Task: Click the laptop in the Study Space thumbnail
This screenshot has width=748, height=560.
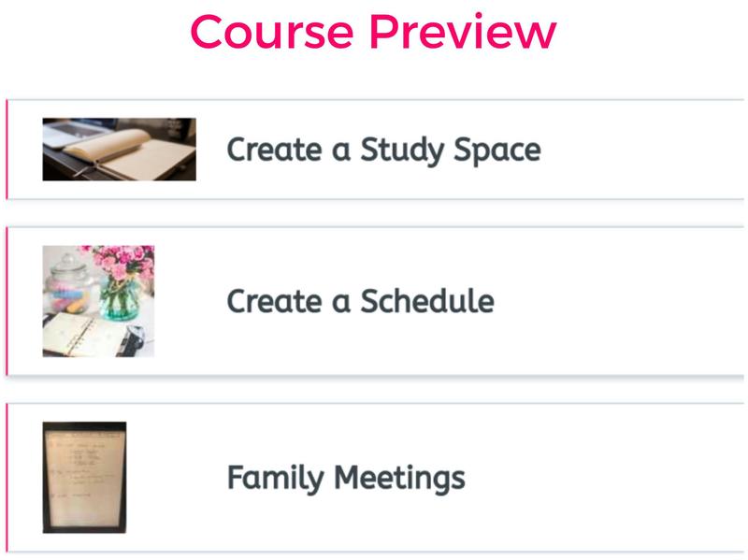Action: coord(64,130)
